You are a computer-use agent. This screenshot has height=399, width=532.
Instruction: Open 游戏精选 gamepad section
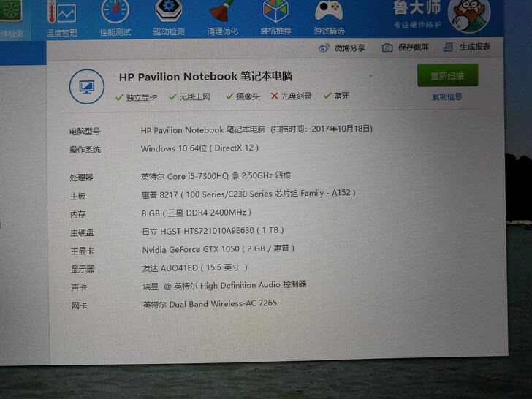pos(329,18)
